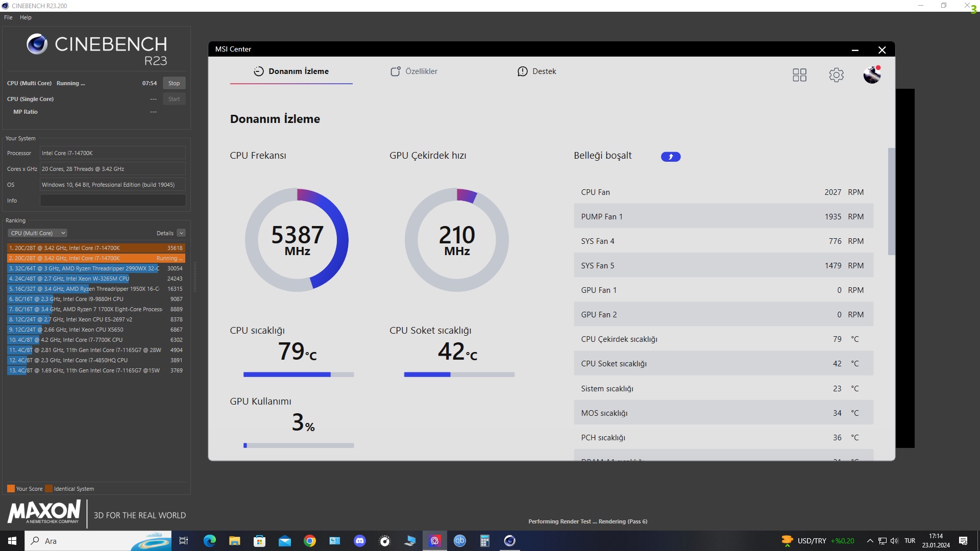
Task: Open Task View on the taskbar
Action: pyautogui.click(x=184, y=541)
